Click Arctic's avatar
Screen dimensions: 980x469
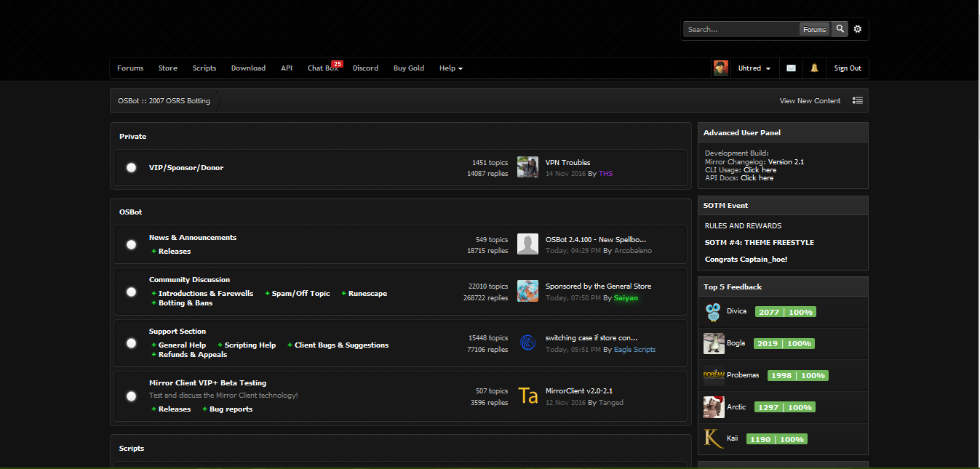click(714, 407)
